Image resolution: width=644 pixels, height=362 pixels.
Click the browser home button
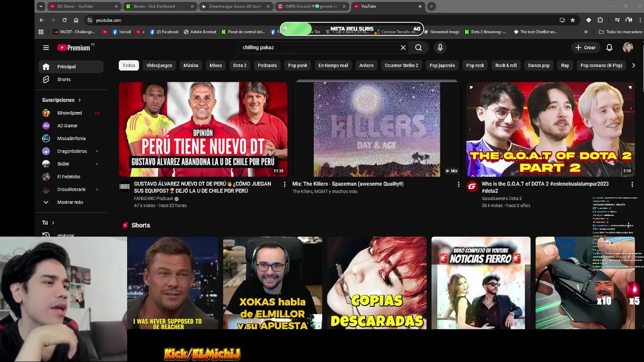click(76, 20)
